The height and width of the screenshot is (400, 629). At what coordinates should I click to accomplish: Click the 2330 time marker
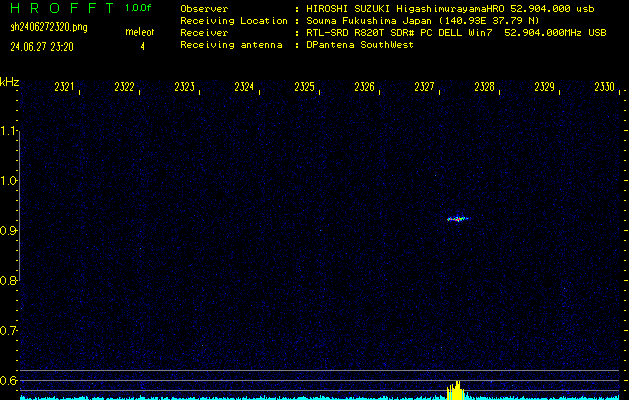[x=604, y=88]
